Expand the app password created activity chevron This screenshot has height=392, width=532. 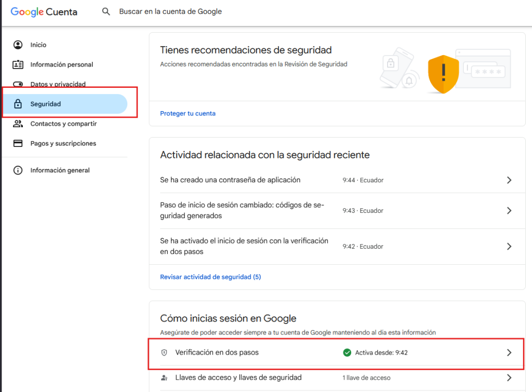click(509, 180)
